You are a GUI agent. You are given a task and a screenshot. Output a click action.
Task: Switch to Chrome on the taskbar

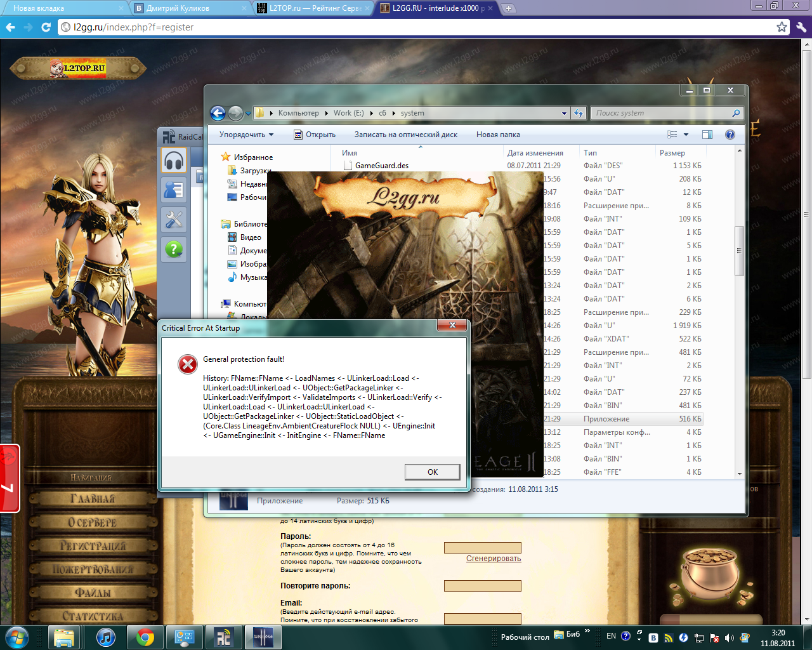click(145, 637)
